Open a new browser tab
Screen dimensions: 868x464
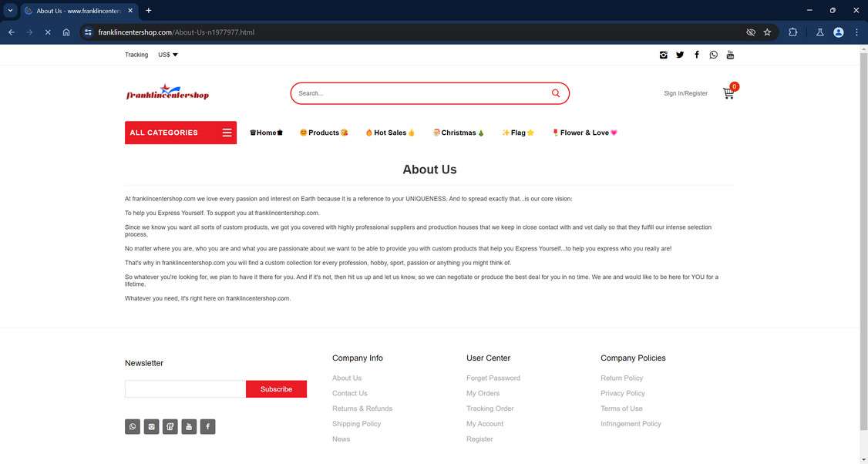point(148,11)
